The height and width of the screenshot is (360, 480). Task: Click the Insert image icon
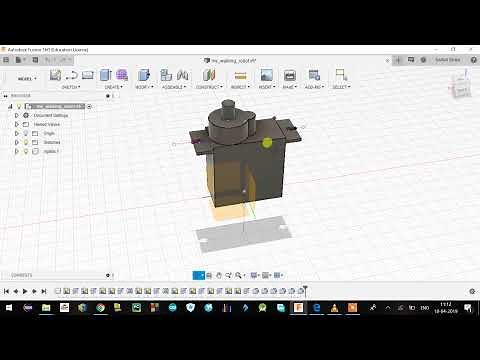pos(266,75)
